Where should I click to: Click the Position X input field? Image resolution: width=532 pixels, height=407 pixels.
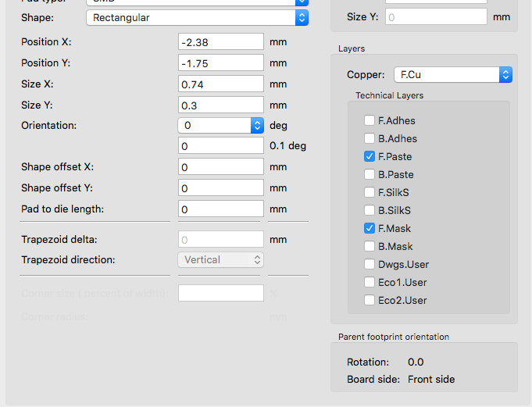tap(220, 41)
